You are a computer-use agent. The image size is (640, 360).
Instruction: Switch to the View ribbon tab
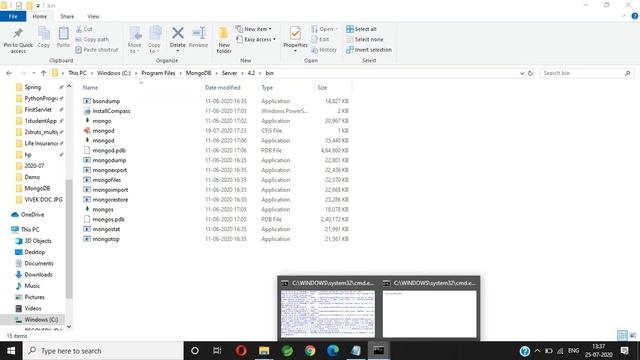click(x=93, y=16)
